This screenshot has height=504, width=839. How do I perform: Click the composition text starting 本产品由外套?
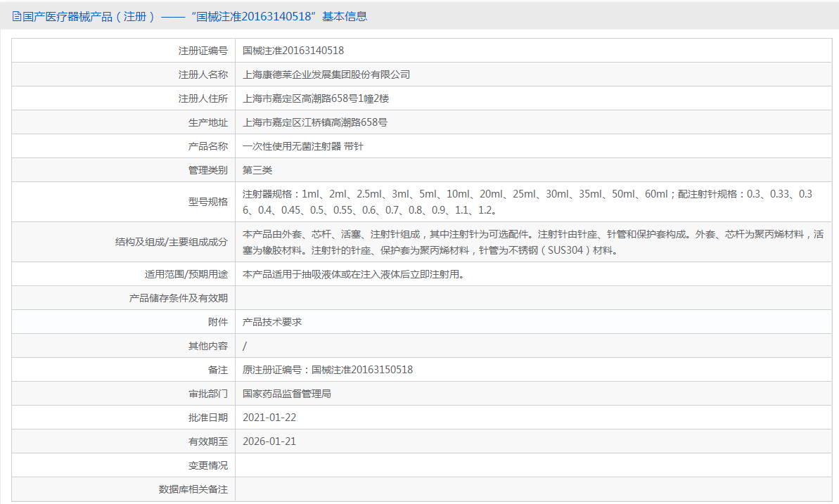click(533, 242)
